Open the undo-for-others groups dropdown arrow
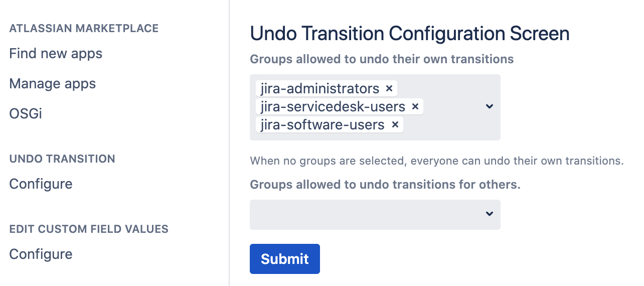 [490, 214]
